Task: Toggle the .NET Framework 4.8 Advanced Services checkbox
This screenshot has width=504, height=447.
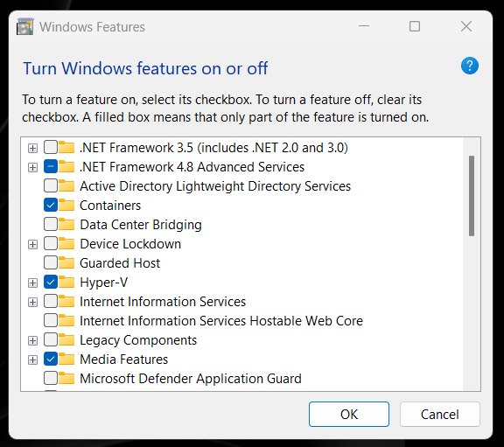Action: click(51, 166)
